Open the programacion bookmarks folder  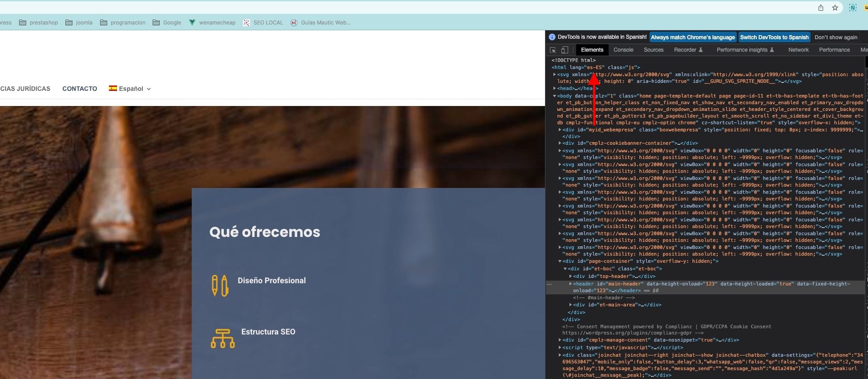123,23
